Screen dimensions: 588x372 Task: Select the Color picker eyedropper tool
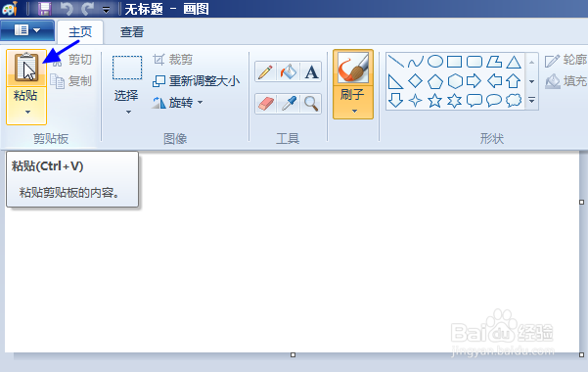pos(289,104)
